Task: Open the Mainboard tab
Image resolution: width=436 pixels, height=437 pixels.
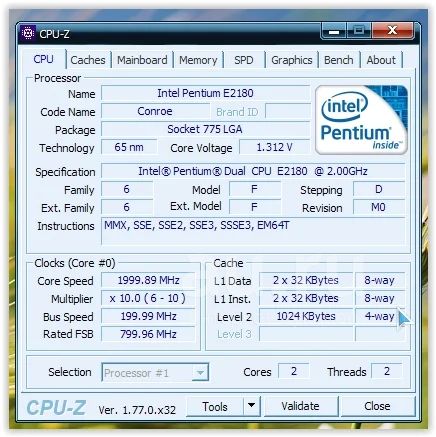Action: pos(142,60)
